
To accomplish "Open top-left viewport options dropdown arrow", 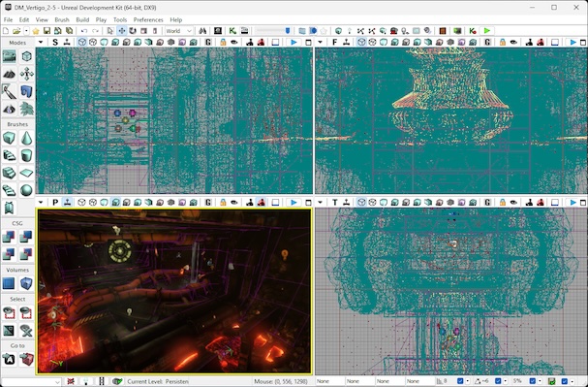I will [x=41, y=42].
